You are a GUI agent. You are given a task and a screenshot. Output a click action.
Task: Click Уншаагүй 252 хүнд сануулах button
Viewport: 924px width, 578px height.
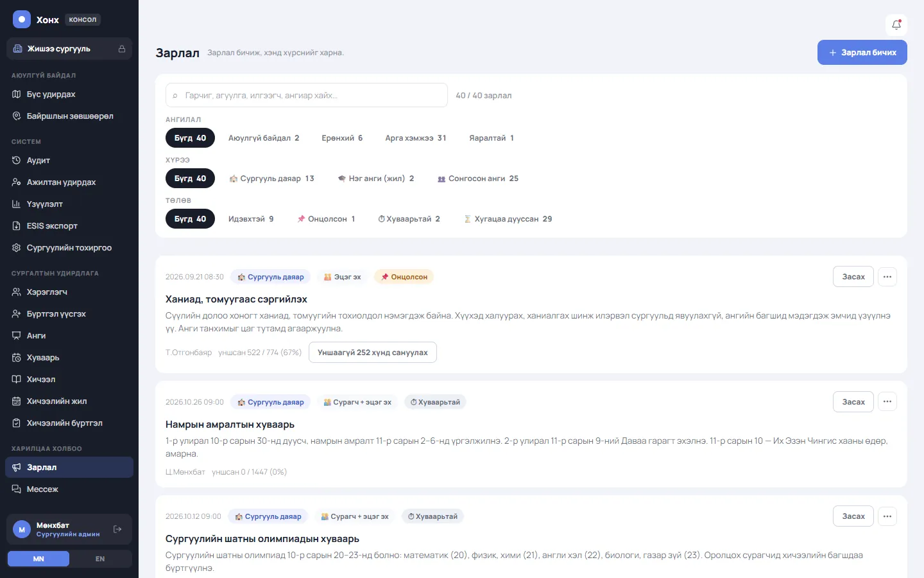click(373, 353)
